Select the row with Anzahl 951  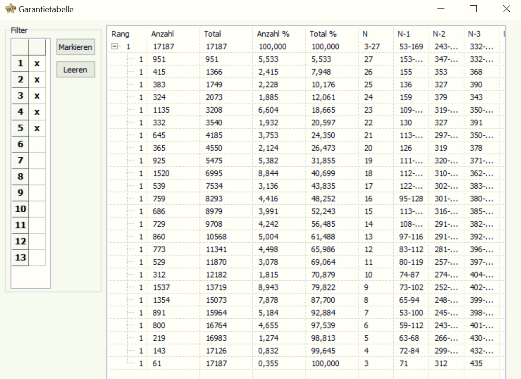[305, 59]
